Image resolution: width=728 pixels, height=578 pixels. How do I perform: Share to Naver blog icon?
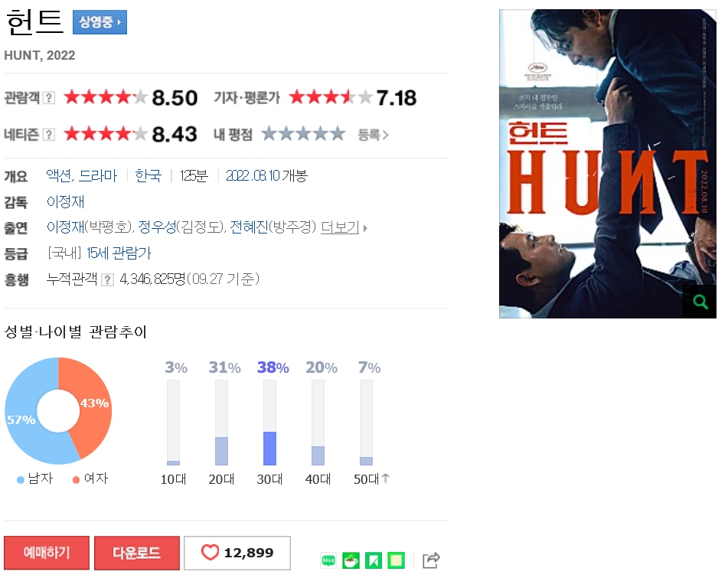(328, 560)
